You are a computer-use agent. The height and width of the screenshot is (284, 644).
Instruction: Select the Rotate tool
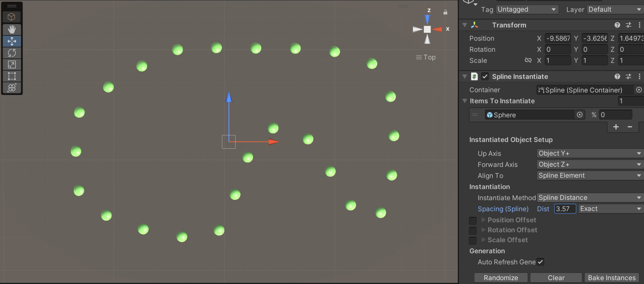point(12,53)
